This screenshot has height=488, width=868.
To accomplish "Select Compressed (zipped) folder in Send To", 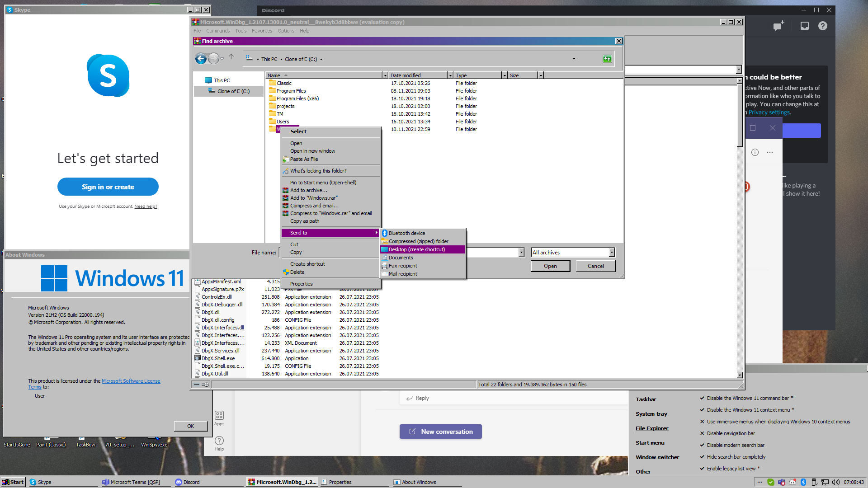I will point(418,241).
